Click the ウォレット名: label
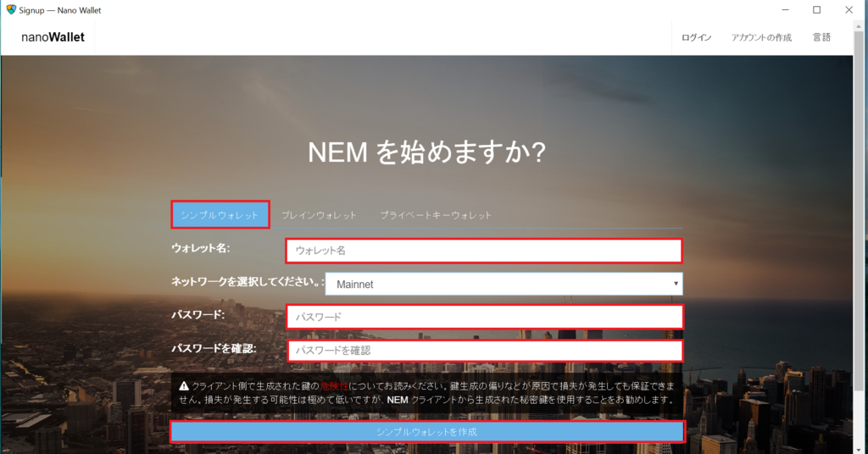Image resolution: width=868 pixels, height=454 pixels. pyautogui.click(x=201, y=248)
